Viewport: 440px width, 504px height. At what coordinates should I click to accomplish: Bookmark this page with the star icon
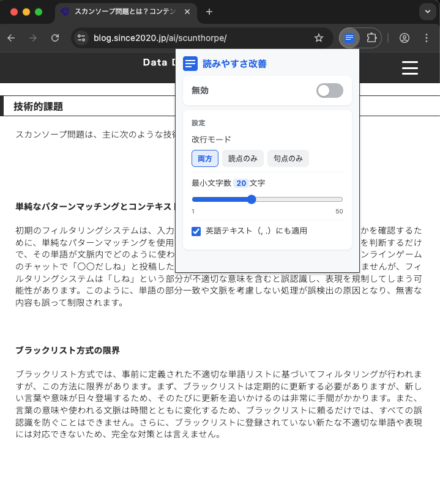tap(319, 38)
